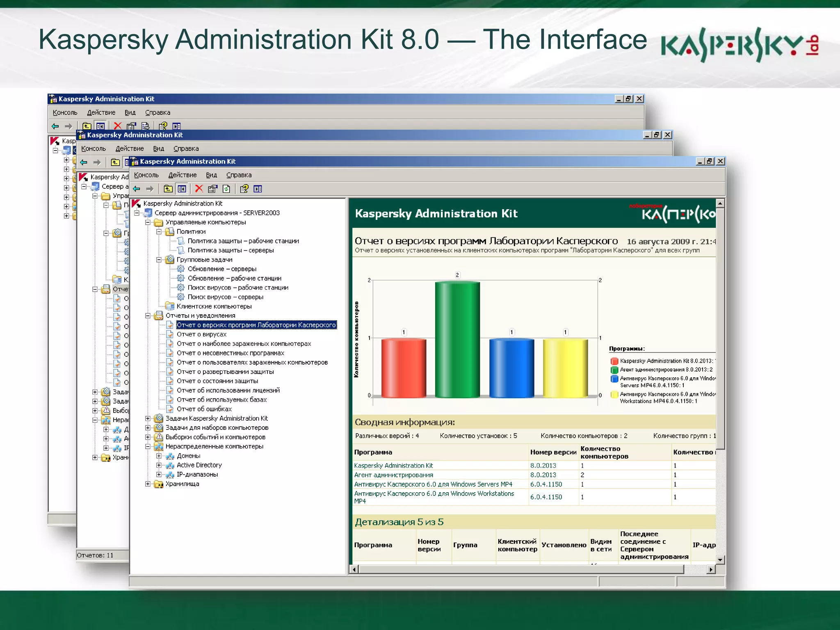Screen dimensions: 840x630
Task: Click the Управляемые компьютеры folder icon
Action: [x=159, y=222]
